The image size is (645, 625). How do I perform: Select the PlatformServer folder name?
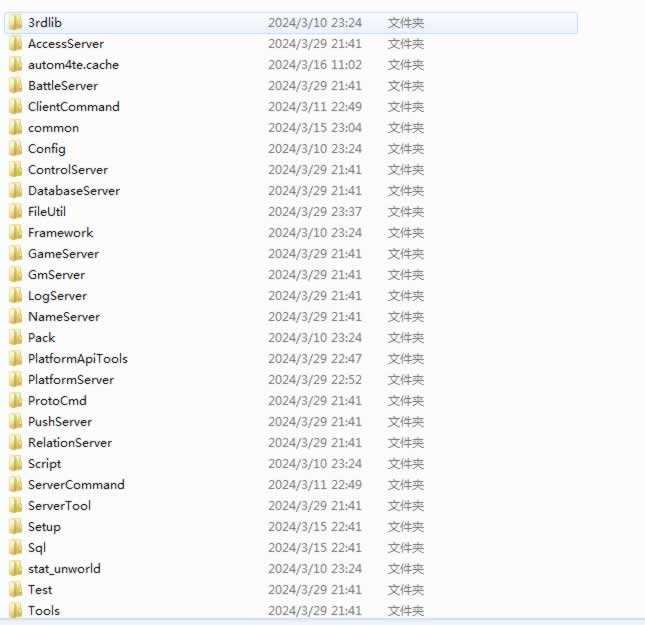click(71, 379)
